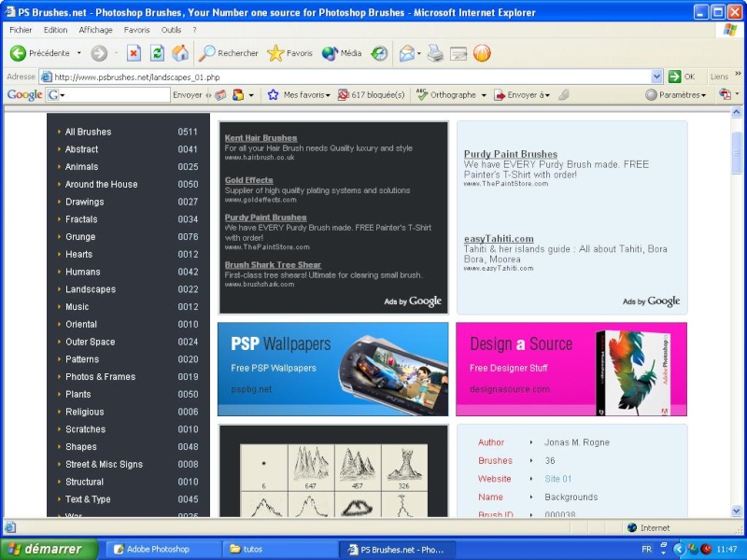Print the page with printer icon
The image size is (747, 560).
pos(435,53)
